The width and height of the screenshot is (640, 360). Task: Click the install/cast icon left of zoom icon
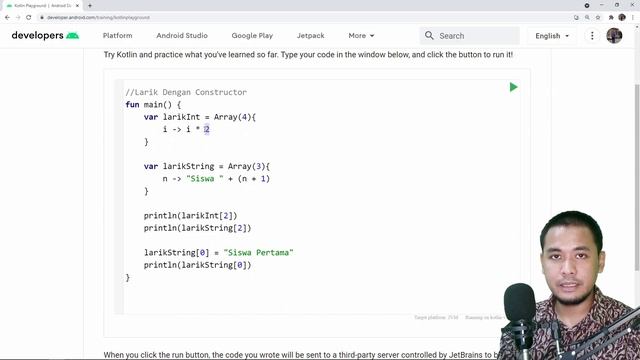point(576,18)
